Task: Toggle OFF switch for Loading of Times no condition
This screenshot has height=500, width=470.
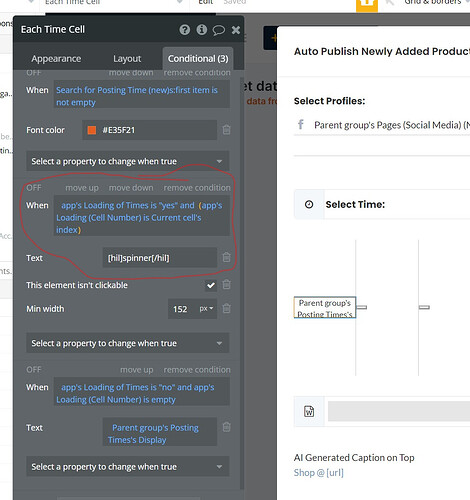Action: (34, 370)
